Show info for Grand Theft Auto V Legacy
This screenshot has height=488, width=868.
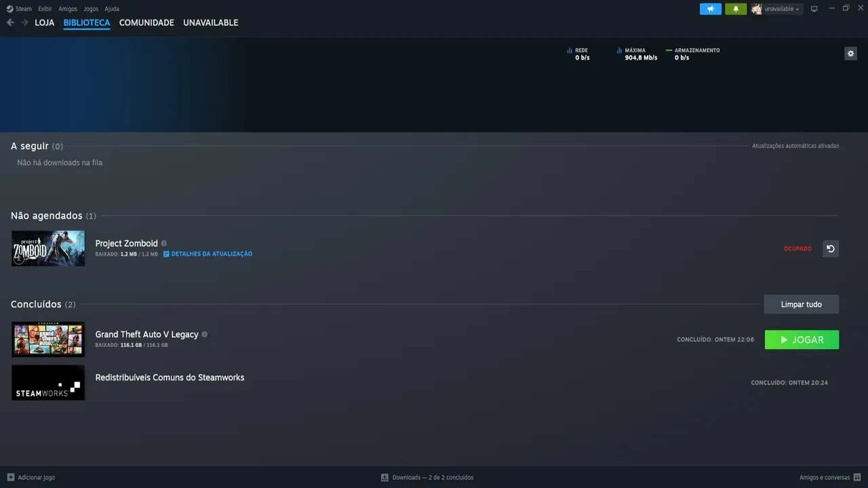[205, 334]
